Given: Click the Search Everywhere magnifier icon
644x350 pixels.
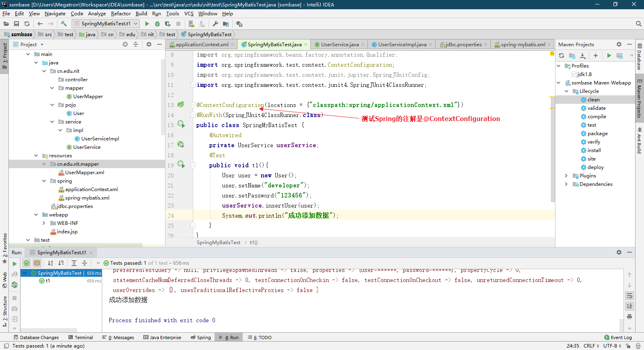Looking at the screenshot, I should click(x=638, y=24).
